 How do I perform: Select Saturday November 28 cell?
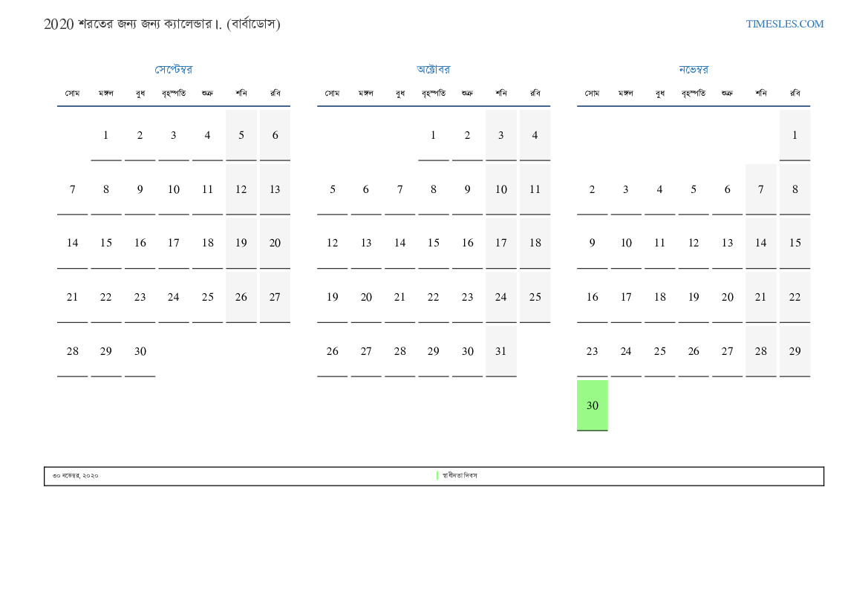point(760,351)
